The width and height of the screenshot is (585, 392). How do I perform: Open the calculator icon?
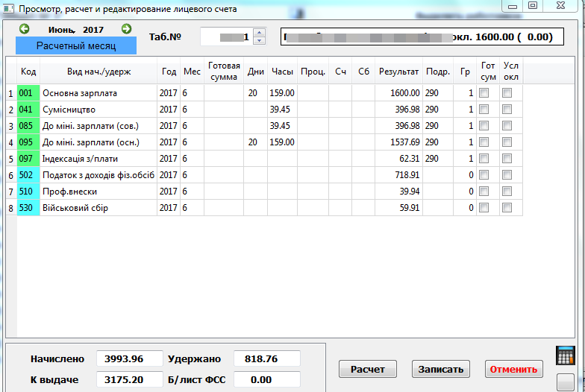pos(566,355)
